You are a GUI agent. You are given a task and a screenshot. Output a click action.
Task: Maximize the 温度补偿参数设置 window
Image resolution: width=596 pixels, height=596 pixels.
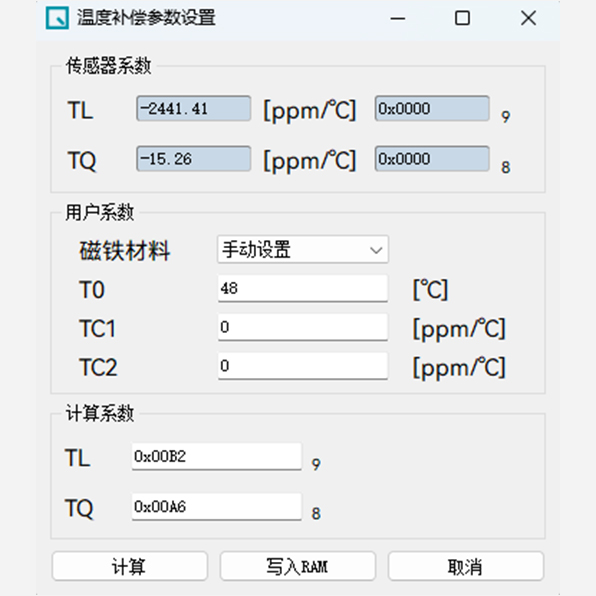click(x=462, y=18)
